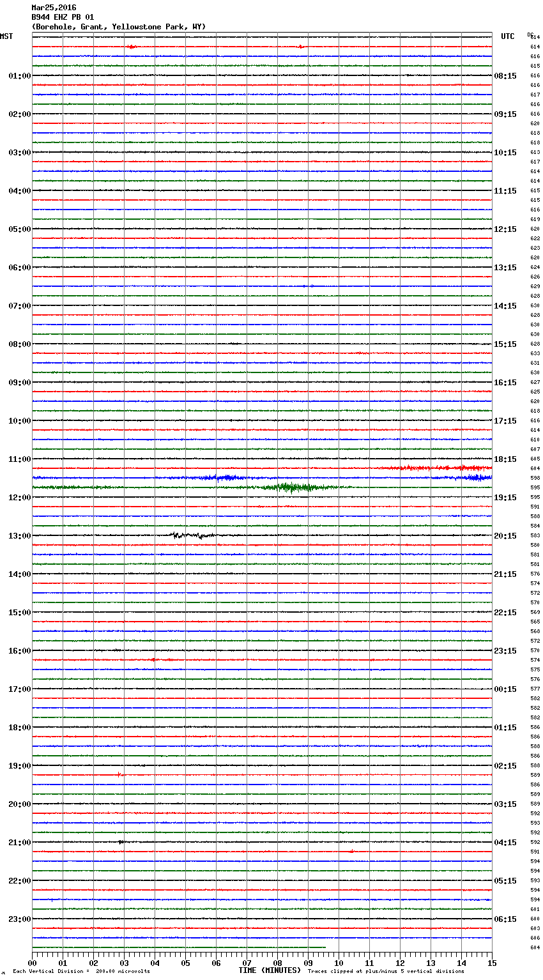Select the 13:00 MST time label

20,536
